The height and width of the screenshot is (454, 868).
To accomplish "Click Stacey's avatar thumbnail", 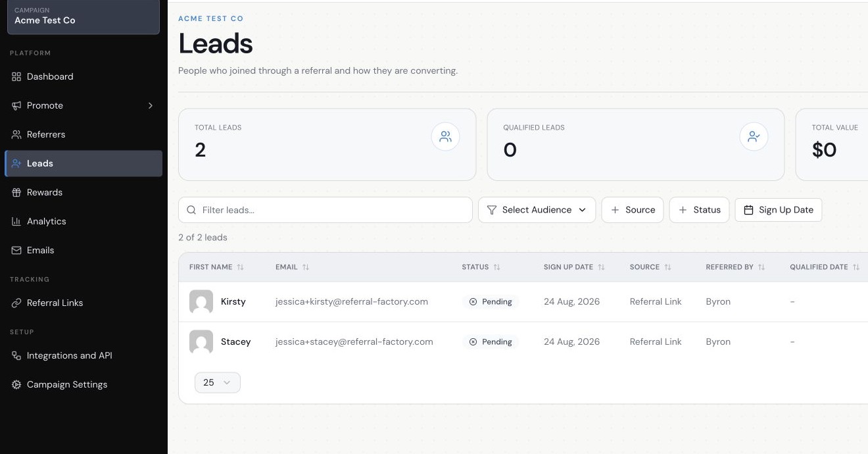I will [x=201, y=341].
